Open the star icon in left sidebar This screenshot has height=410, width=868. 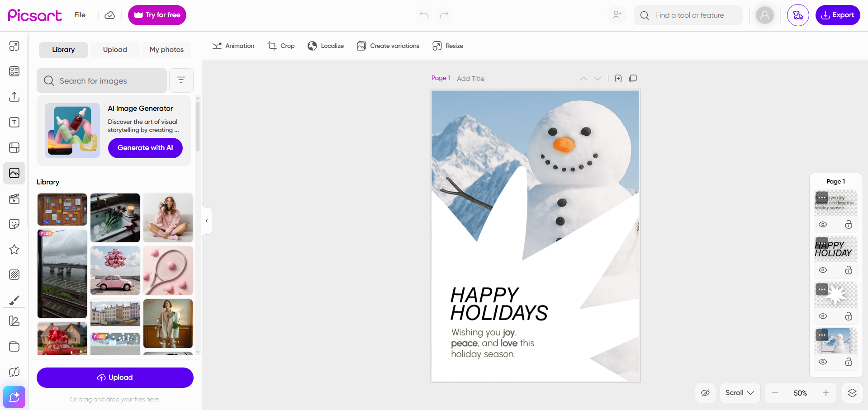14,250
